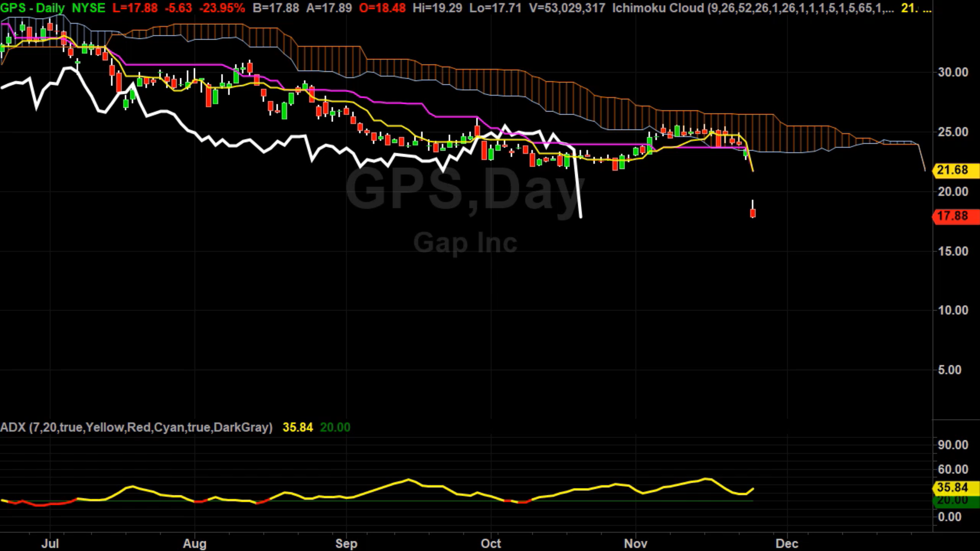Click the yellow 21.68 price marker
Screen dimensions: 980x551
coord(955,170)
